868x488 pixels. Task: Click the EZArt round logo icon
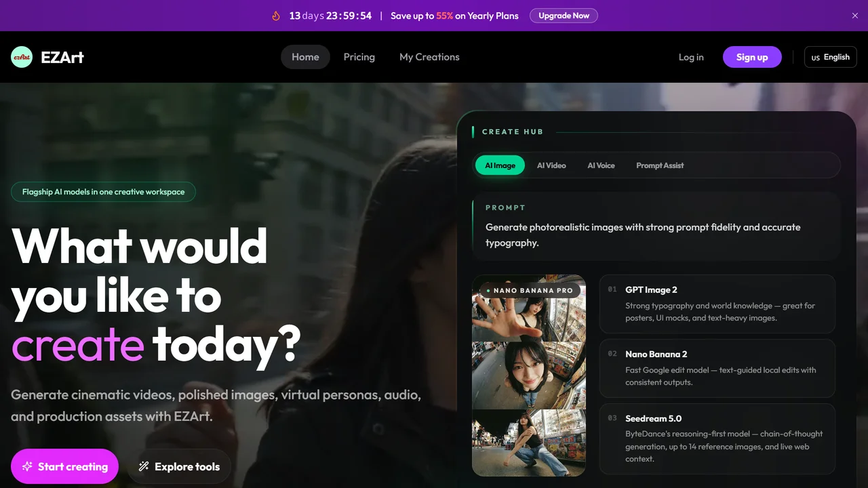coord(22,57)
